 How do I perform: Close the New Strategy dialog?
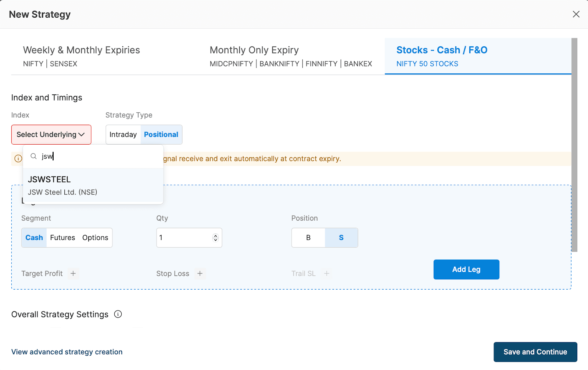[x=576, y=14]
